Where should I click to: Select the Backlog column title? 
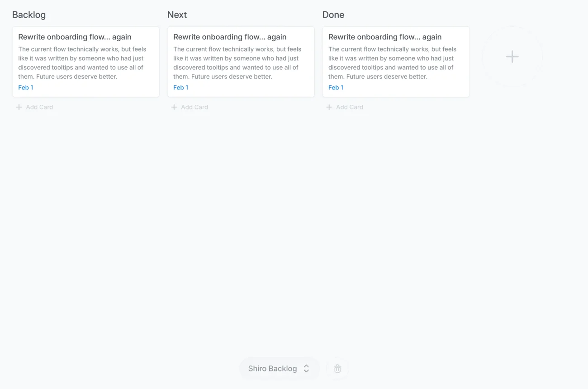[29, 15]
